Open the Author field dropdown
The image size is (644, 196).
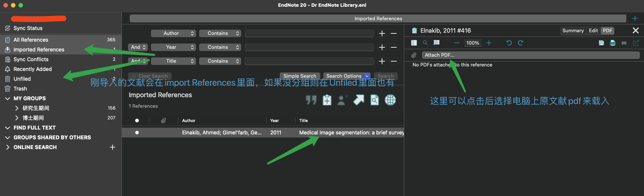[174, 33]
